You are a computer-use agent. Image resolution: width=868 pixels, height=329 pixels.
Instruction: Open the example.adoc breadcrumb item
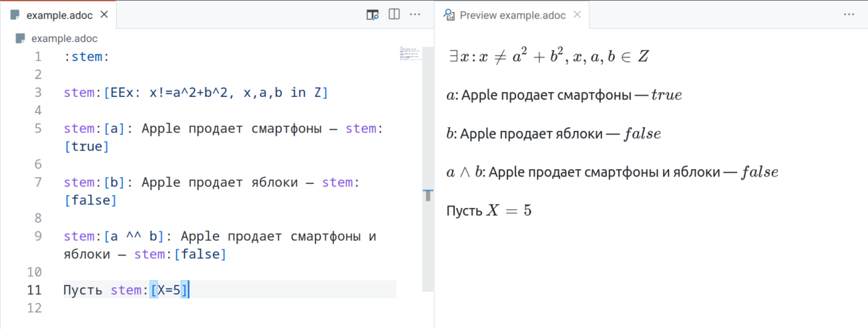click(x=64, y=39)
